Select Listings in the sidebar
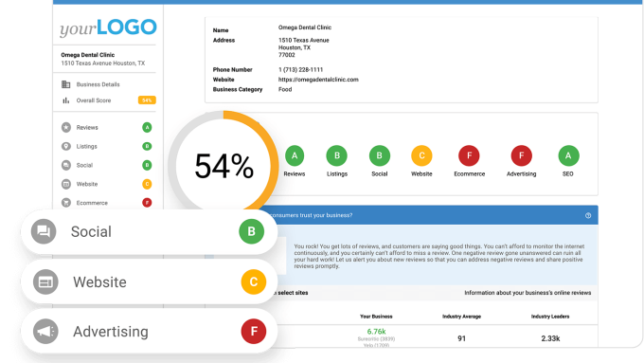This screenshot has height=363, width=644. coord(87,146)
